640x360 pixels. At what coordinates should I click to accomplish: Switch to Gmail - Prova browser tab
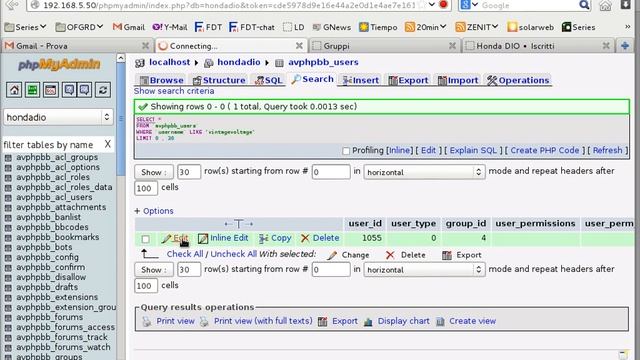pyautogui.click(x=77, y=46)
